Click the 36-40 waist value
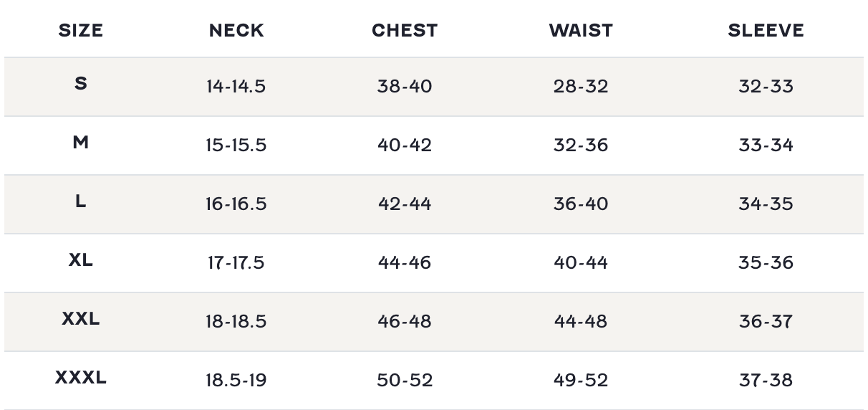The height and width of the screenshot is (410, 868). (581, 204)
